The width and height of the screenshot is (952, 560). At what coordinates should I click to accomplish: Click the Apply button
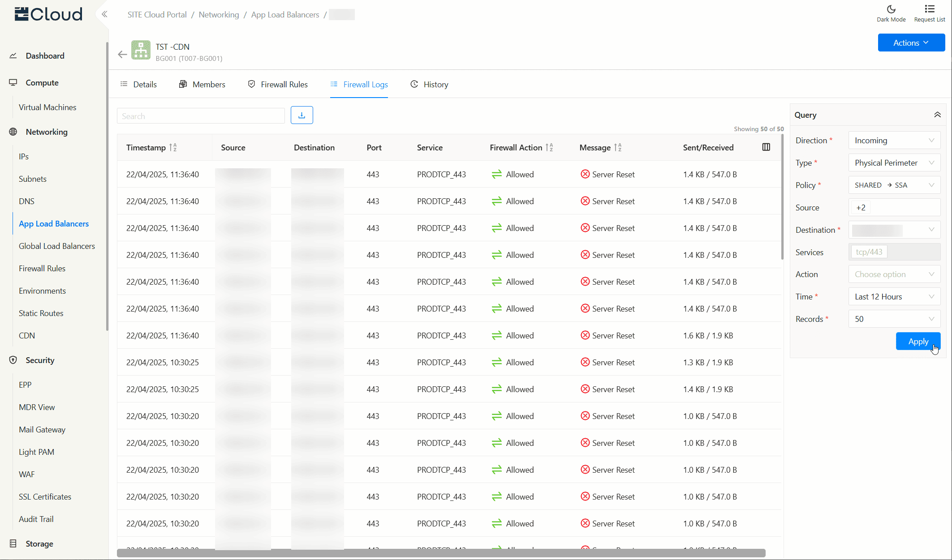click(x=918, y=342)
